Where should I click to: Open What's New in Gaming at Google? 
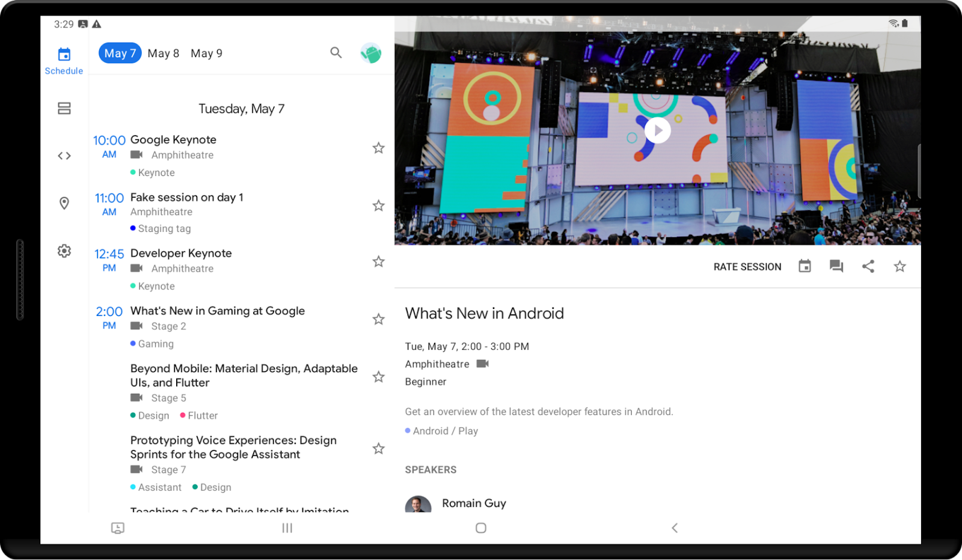(218, 311)
